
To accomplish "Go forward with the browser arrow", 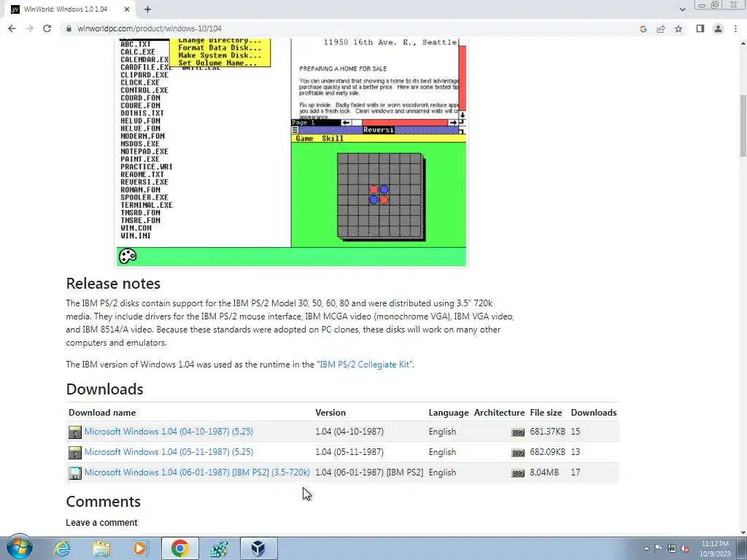I will click(x=29, y=28).
